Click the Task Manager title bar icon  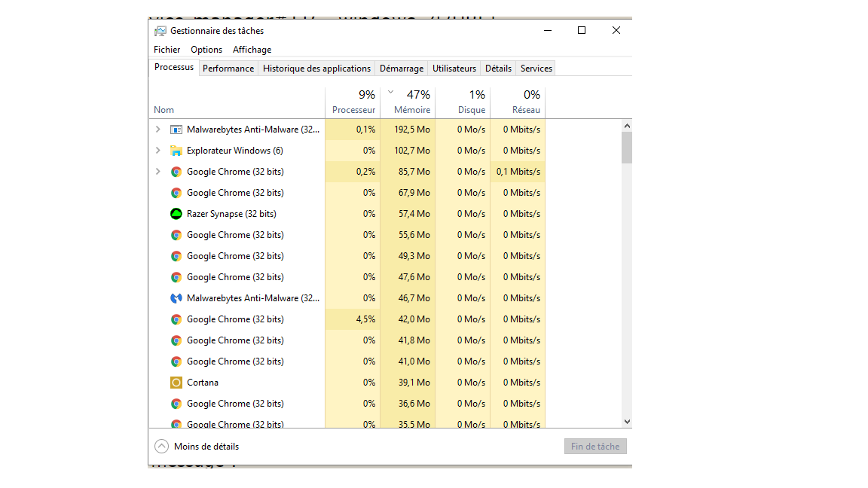[x=160, y=31]
